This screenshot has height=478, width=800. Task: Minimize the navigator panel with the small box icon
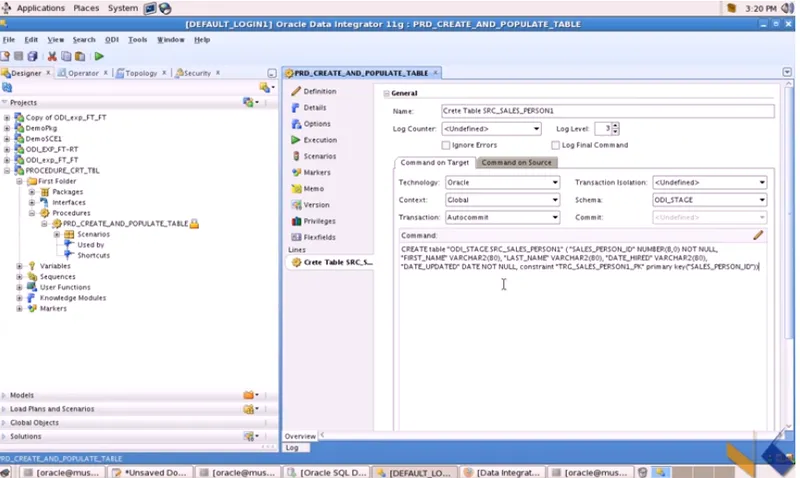tap(272, 73)
